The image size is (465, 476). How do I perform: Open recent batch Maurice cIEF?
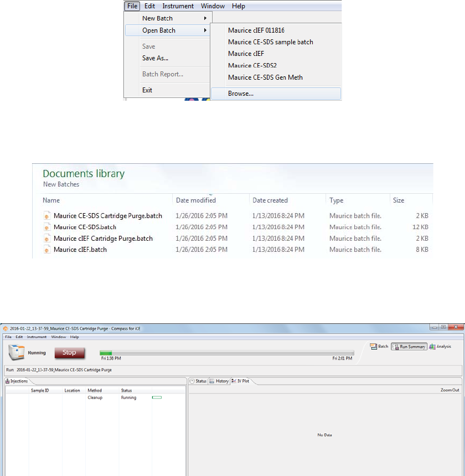(246, 54)
